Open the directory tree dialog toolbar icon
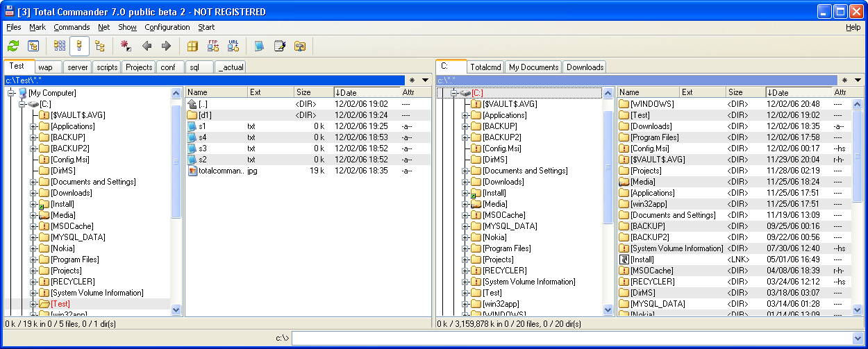868x349 pixels. 33,46
